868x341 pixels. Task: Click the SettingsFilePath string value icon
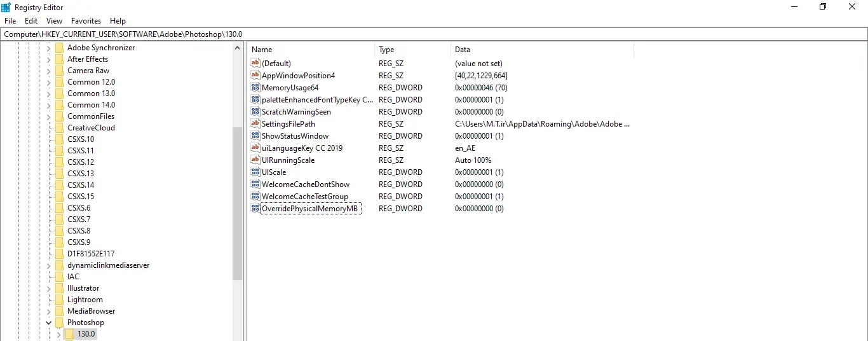point(255,124)
